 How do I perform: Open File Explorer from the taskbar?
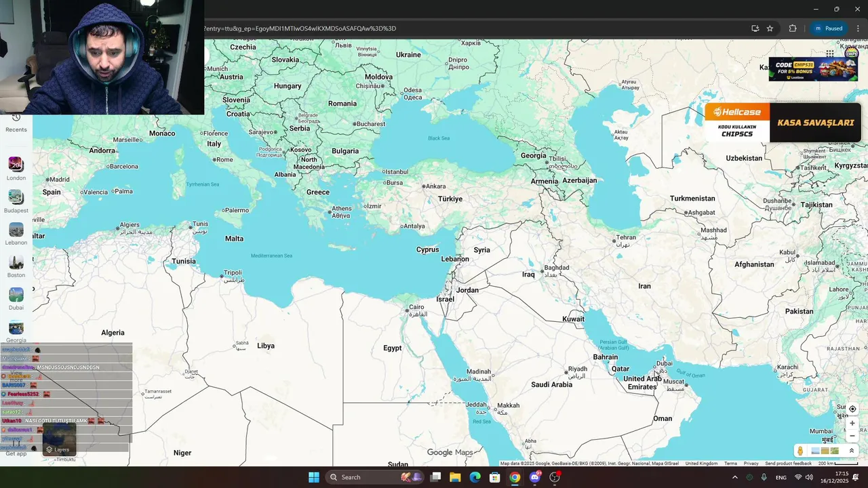pyautogui.click(x=455, y=477)
